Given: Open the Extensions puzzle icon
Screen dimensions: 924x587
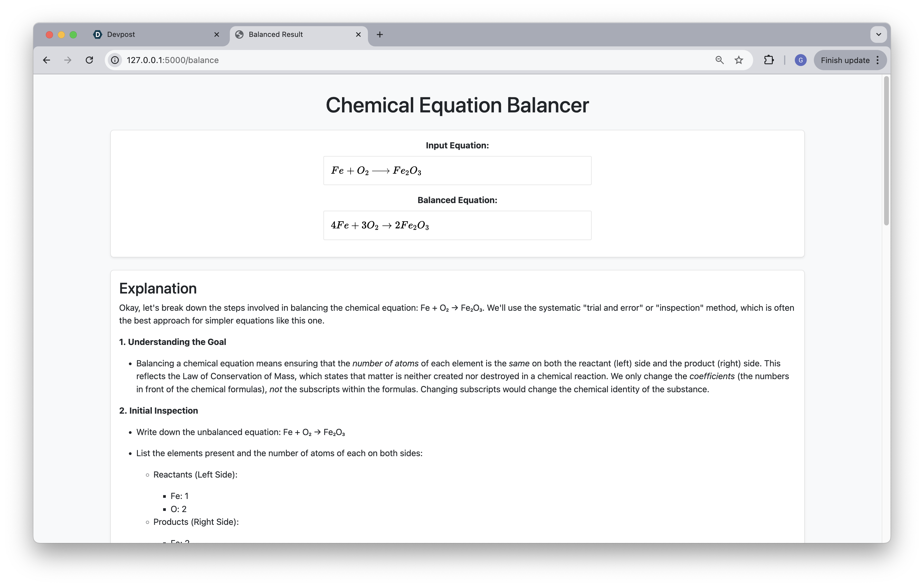Looking at the screenshot, I should 769,60.
